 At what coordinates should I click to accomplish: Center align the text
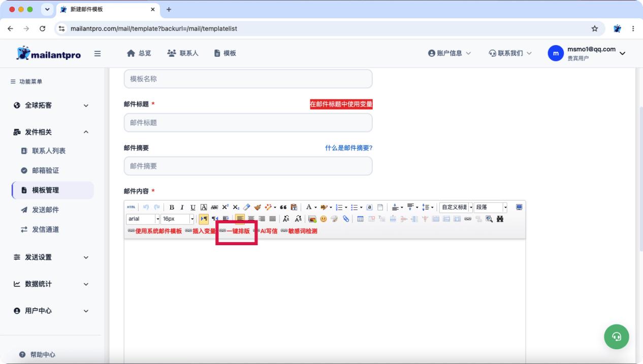click(x=251, y=219)
